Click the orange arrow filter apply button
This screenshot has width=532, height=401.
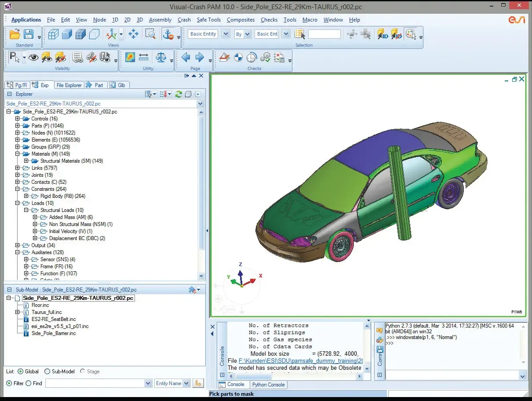click(x=198, y=383)
